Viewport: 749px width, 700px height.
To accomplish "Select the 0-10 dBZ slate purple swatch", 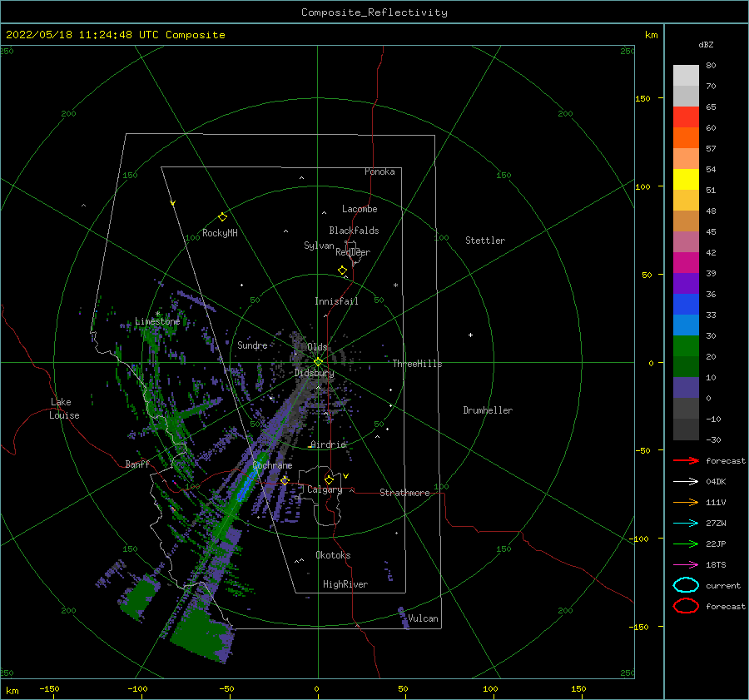I will (x=686, y=388).
